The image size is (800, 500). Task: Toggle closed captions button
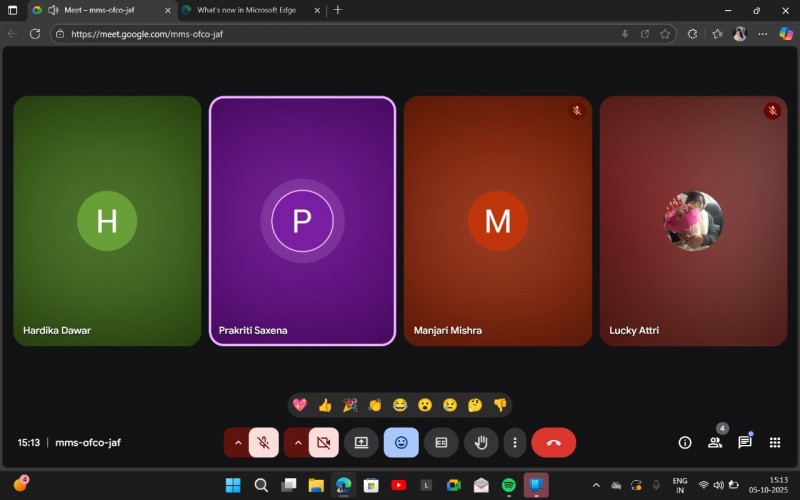(441, 442)
